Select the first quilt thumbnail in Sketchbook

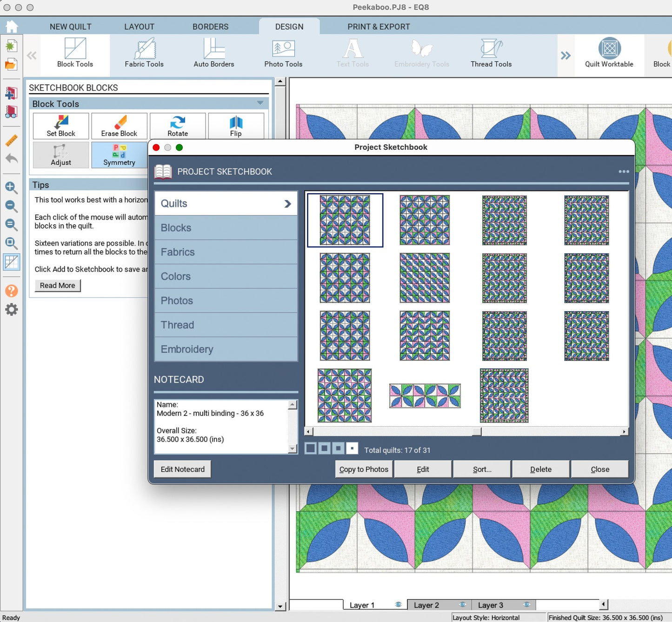[345, 220]
